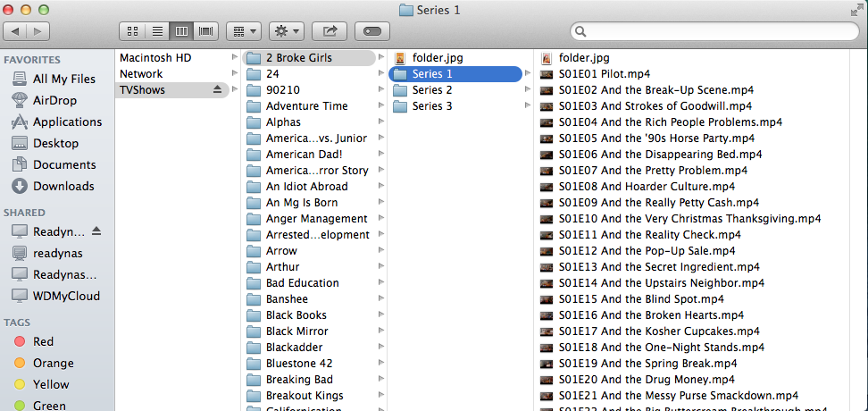Switch to column view

click(x=181, y=31)
